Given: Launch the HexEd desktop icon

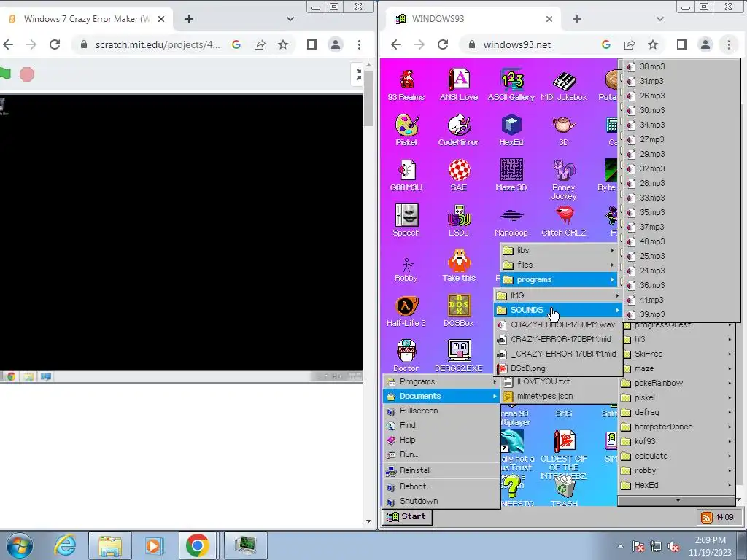Looking at the screenshot, I should pyautogui.click(x=511, y=130).
